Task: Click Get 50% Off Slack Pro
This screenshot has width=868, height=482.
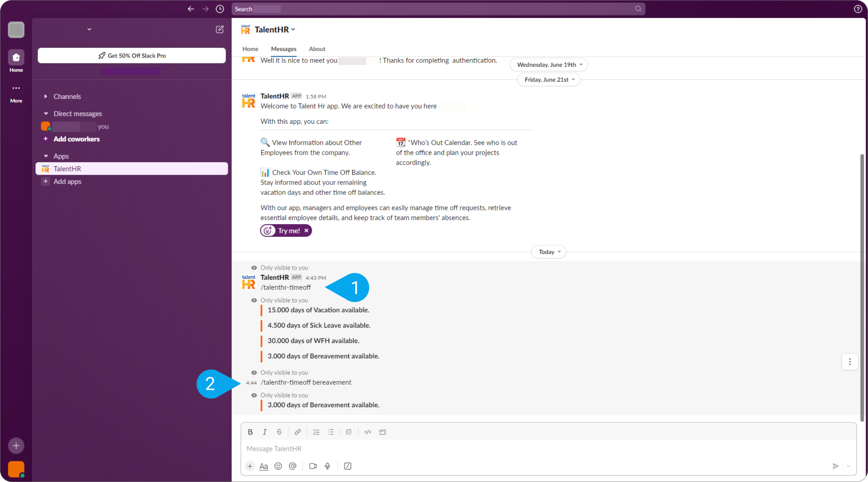Action: tap(132, 55)
